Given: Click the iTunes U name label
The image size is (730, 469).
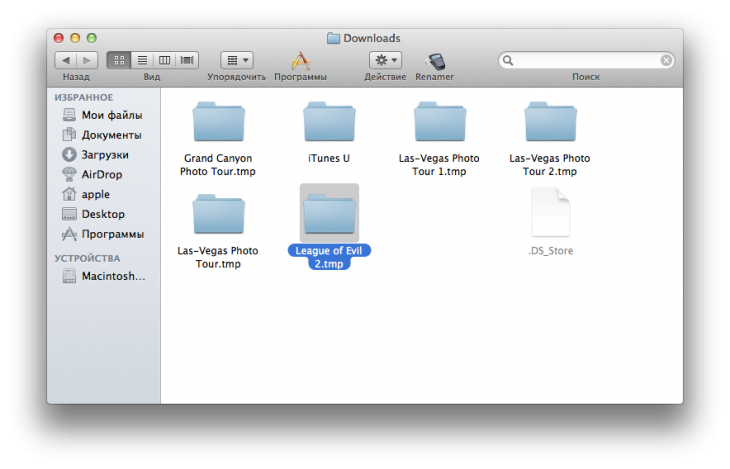Looking at the screenshot, I should [329, 158].
